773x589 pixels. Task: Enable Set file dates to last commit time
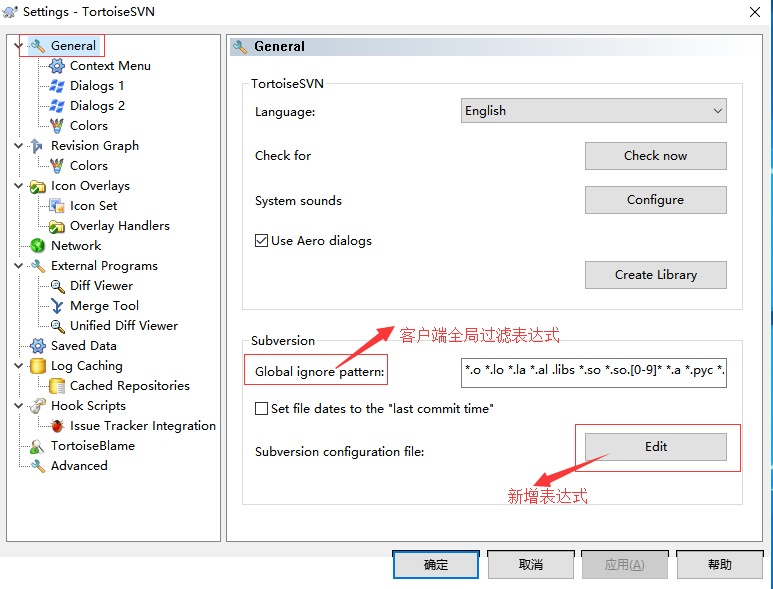point(261,409)
